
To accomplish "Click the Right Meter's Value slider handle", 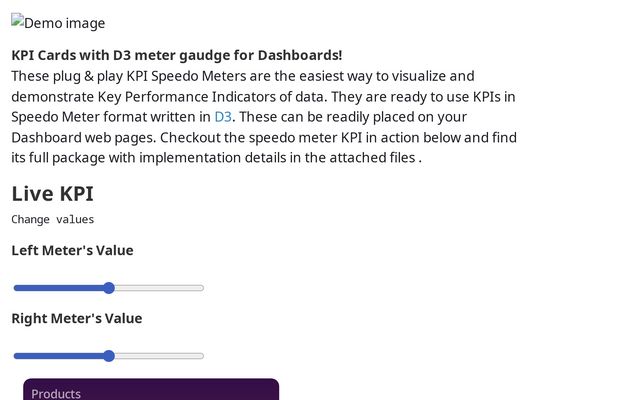I will 109,356.
